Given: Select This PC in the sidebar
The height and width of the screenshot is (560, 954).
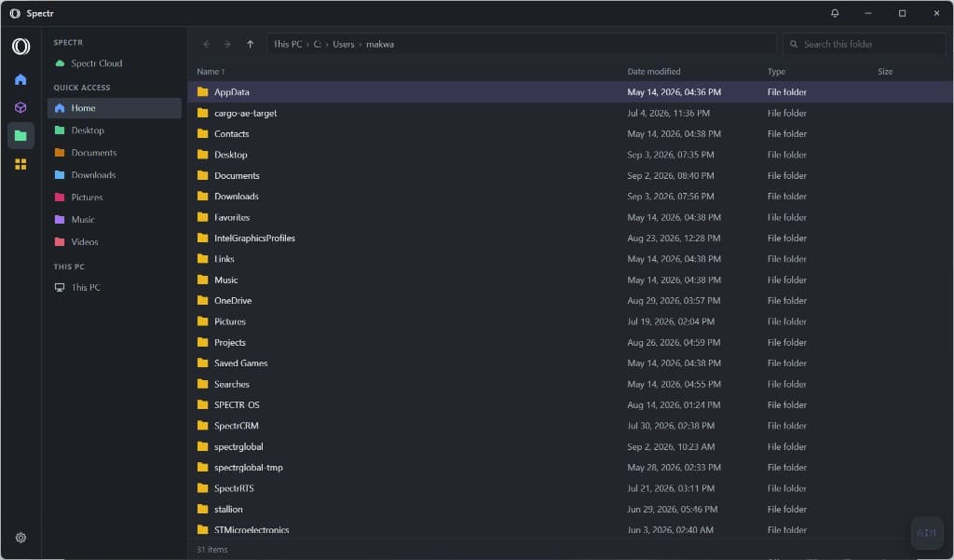Looking at the screenshot, I should [x=115, y=287].
